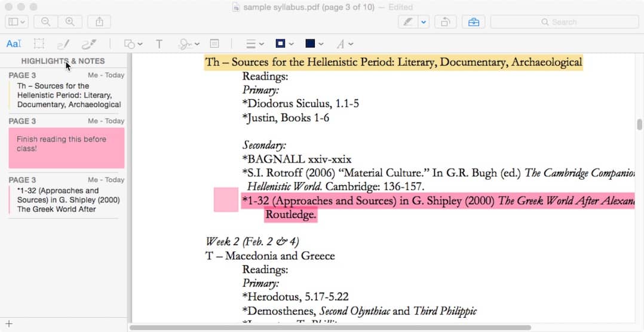Screen dimensions: 644x332
Task: Open the sidebar view menu button
Action: (17, 21)
